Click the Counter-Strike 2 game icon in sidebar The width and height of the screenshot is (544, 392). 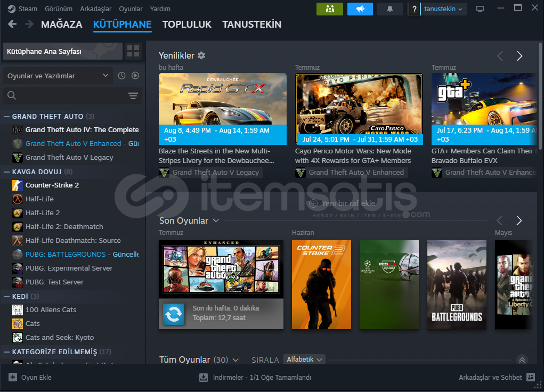pyautogui.click(x=18, y=185)
